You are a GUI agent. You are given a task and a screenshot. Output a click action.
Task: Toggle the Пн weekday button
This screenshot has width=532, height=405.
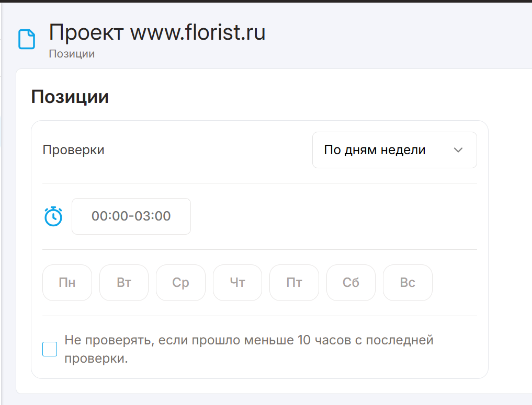tap(67, 283)
